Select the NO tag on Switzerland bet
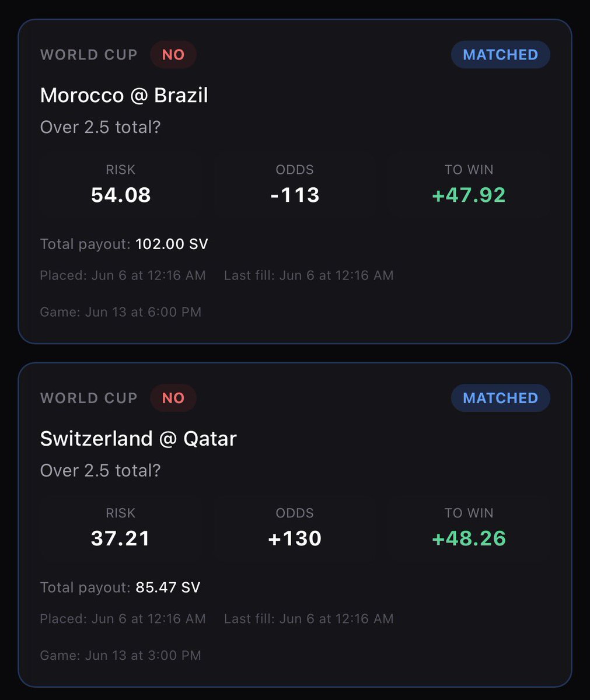590x700 pixels. click(173, 398)
